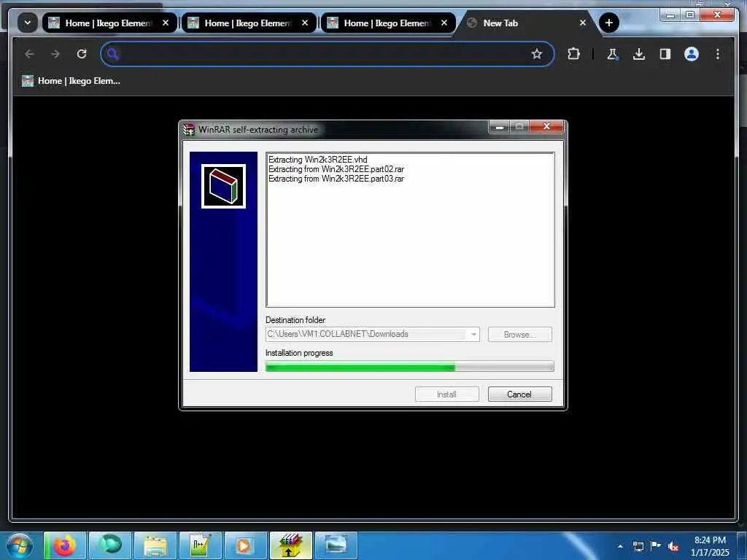747x560 pixels.
Task: Open the tab search dropdown arrow
Action: (x=28, y=23)
